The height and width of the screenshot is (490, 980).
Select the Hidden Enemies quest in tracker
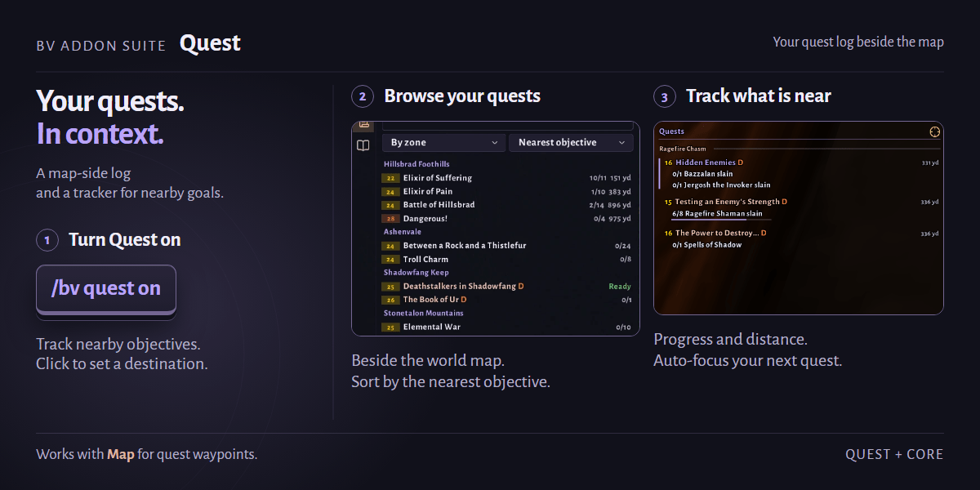(705, 163)
